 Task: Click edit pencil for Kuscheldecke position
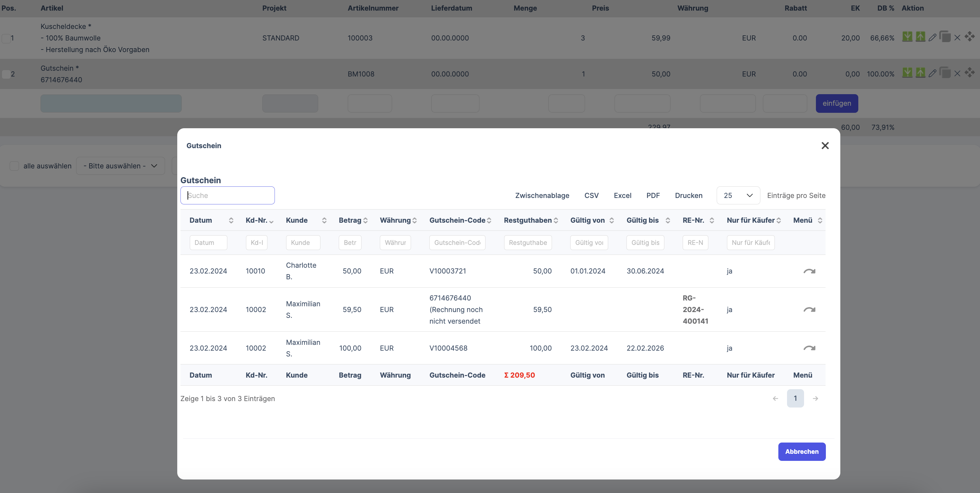click(x=932, y=37)
